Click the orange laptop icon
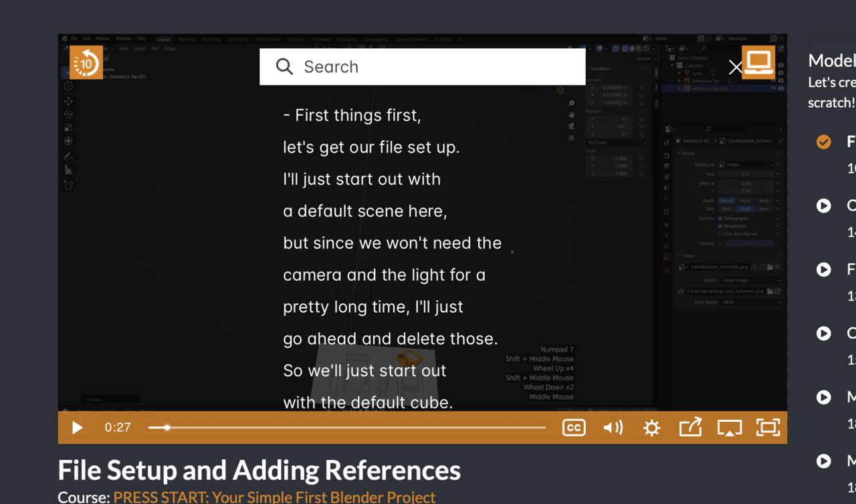This screenshot has height=504, width=856. click(x=758, y=62)
